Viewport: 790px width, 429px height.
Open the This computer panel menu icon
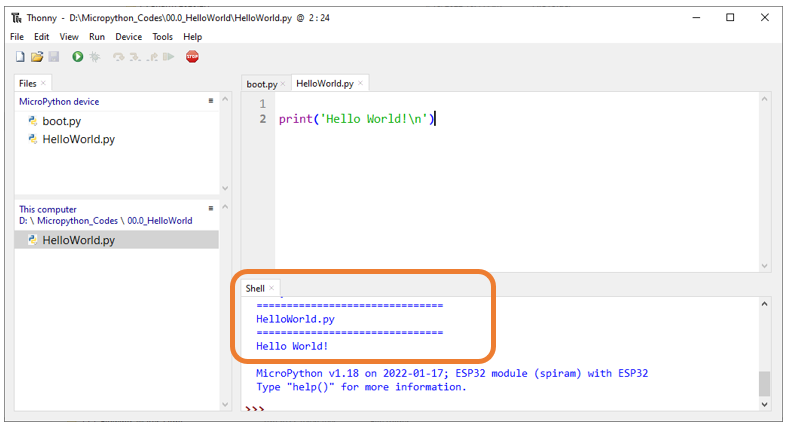click(x=211, y=208)
